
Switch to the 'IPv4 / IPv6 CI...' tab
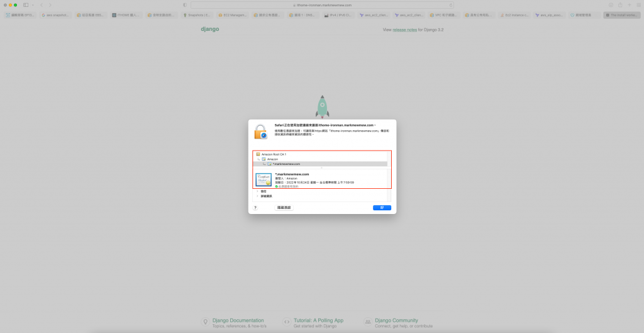[x=338, y=15]
